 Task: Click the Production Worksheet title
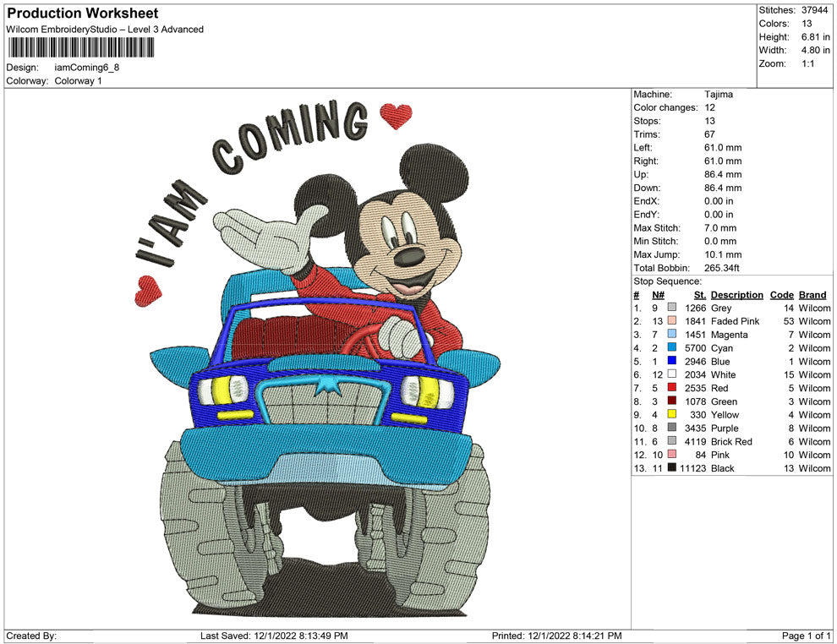point(83,14)
